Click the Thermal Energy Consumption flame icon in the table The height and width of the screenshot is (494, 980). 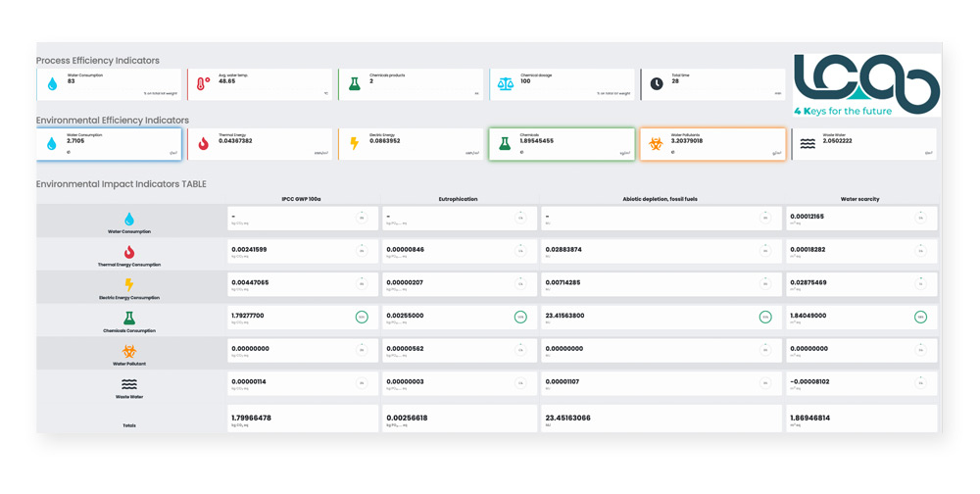click(x=129, y=252)
